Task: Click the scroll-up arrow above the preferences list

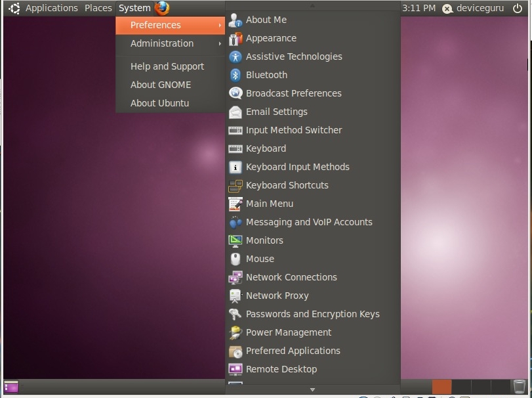Action: (312, 5)
